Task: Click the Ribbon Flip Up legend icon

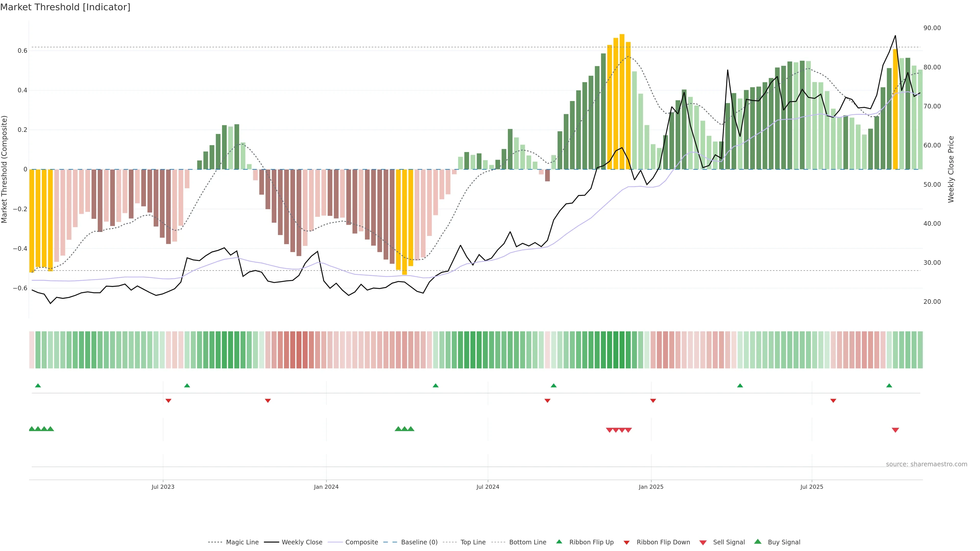Action: point(559,542)
